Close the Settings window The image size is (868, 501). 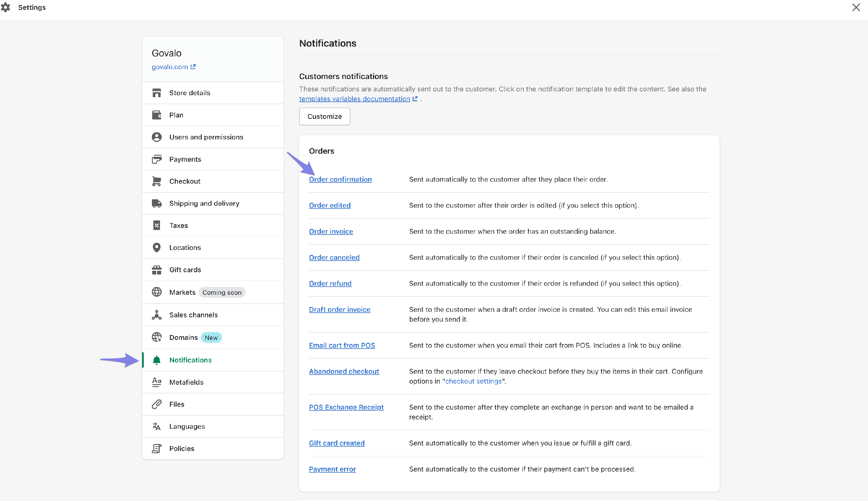point(856,7)
